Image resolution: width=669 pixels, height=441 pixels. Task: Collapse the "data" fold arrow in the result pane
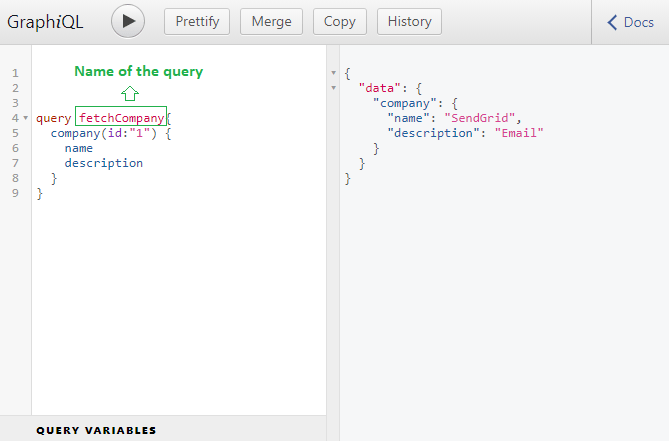click(x=333, y=88)
